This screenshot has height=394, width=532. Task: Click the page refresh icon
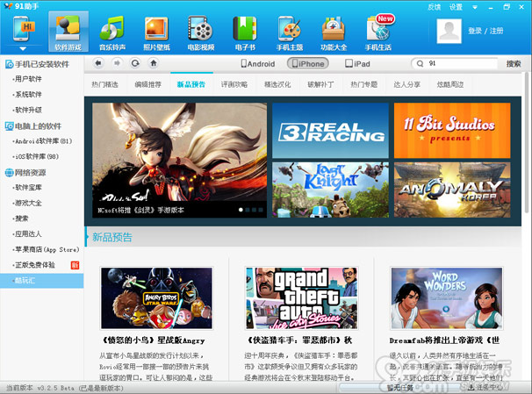click(x=134, y=63)
